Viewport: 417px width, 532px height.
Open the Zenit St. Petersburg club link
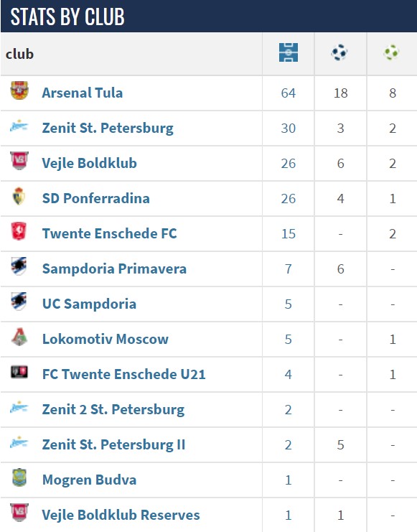108,129
